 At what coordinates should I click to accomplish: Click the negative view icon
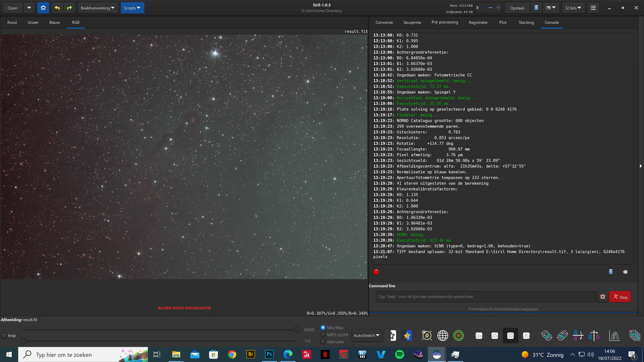click(393, 335)
